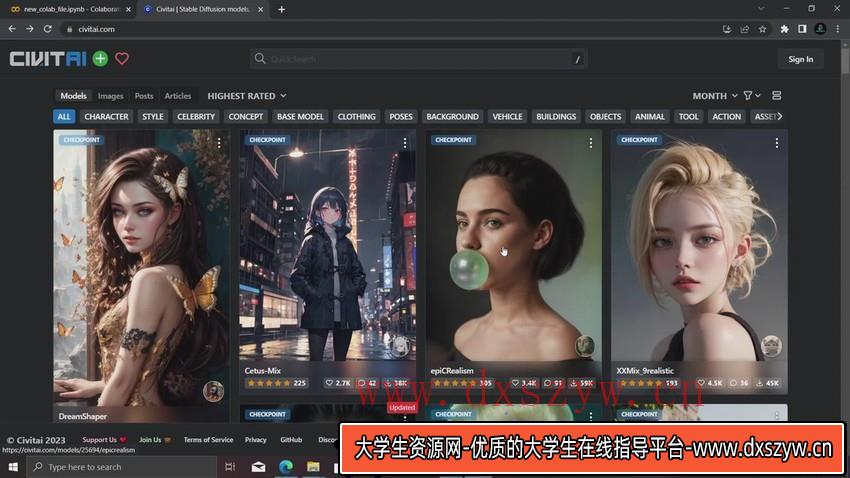Viewport: 850px width, 478px height.
Task: Open Privacy footer link
Action: 255,440
